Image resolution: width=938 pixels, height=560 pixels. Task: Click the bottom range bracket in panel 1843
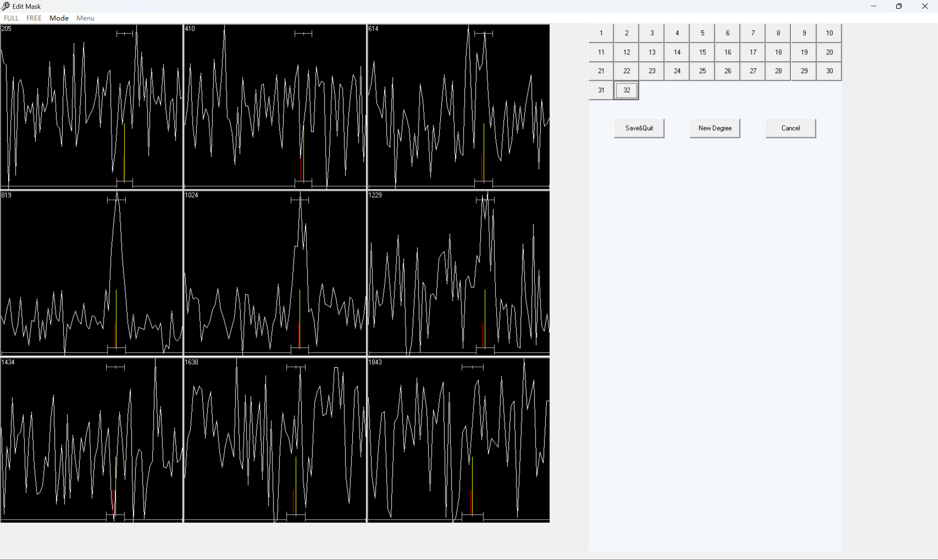tap(472, 515)
